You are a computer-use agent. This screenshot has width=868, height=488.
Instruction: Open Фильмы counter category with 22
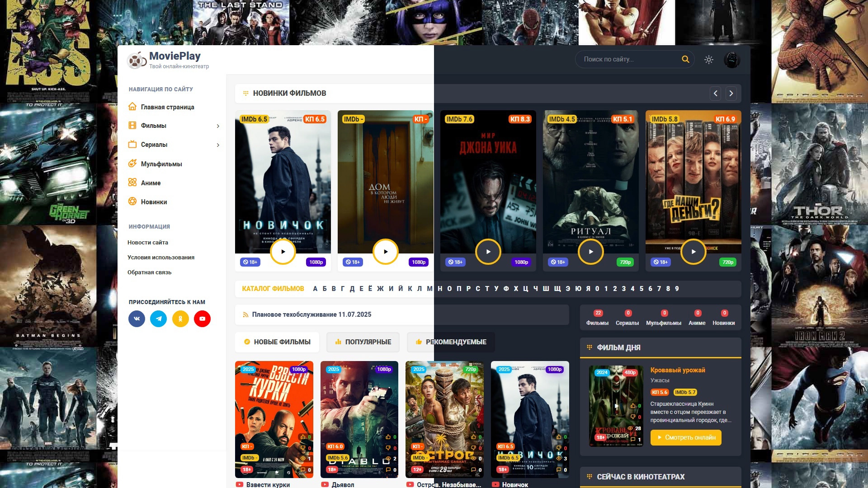coord(597,318)
